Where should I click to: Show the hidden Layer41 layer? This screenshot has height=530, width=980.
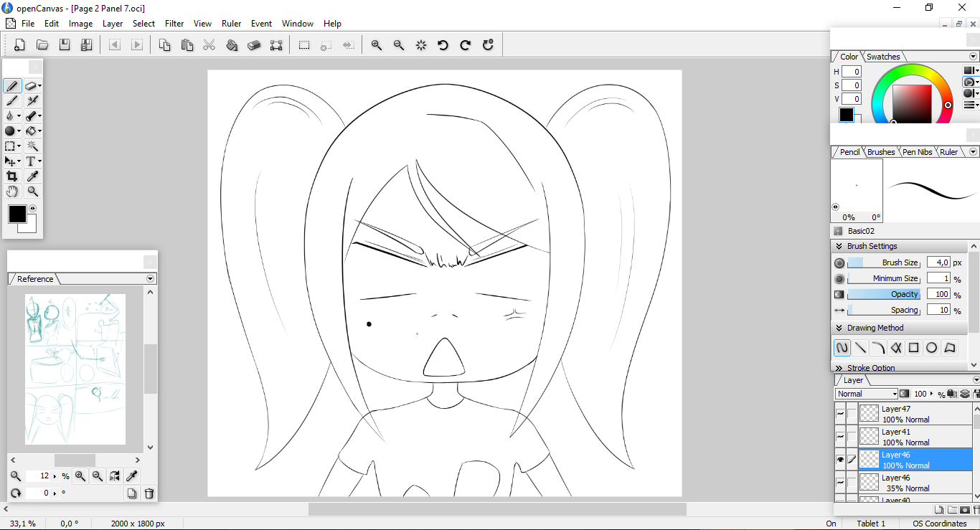click(840, 436)
